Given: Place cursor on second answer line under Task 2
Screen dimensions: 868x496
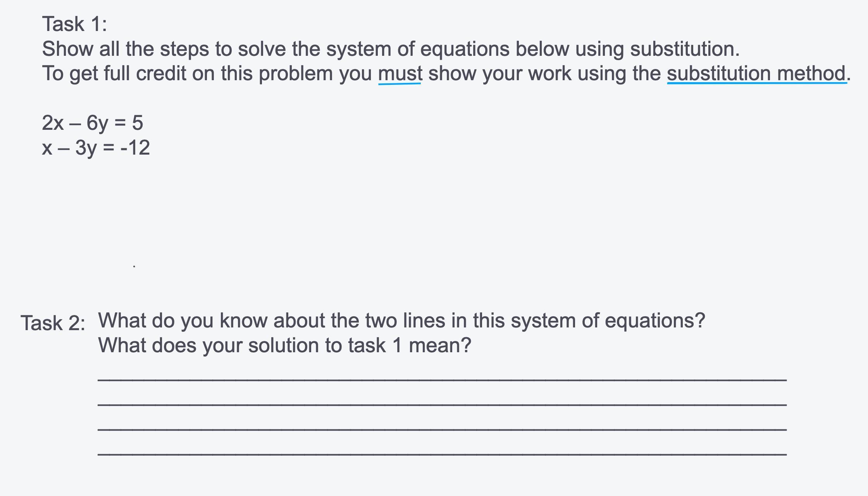Looking at the screenshot, I should pos(442,405).
